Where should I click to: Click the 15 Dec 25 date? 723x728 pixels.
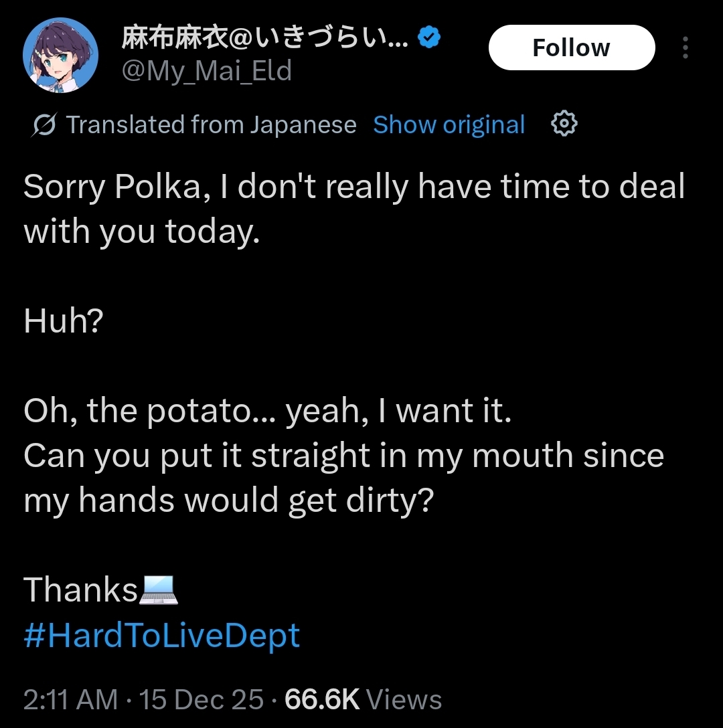[x=202, y=700]
